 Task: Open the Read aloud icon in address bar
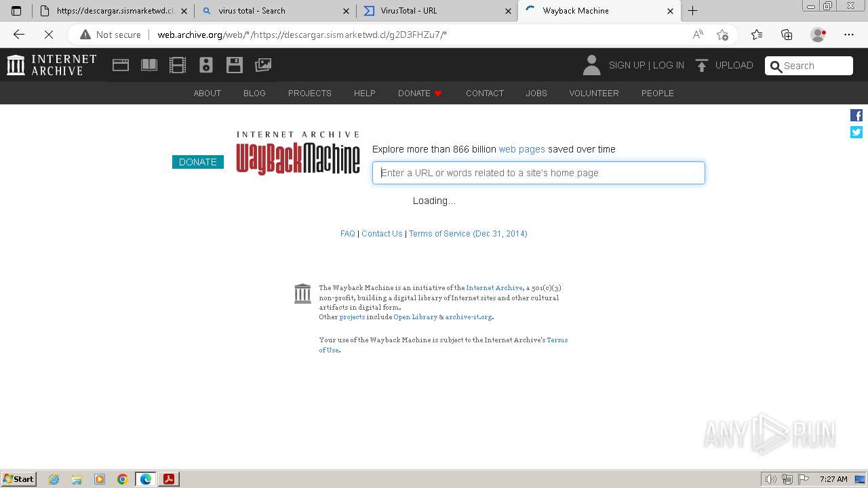698,35
